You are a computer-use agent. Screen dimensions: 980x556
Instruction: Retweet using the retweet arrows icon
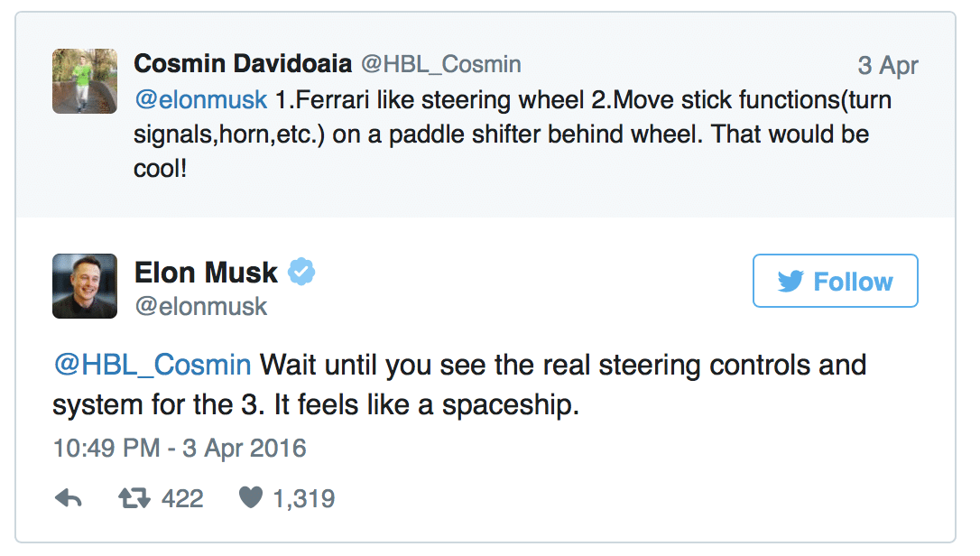[x=137, y=498]
